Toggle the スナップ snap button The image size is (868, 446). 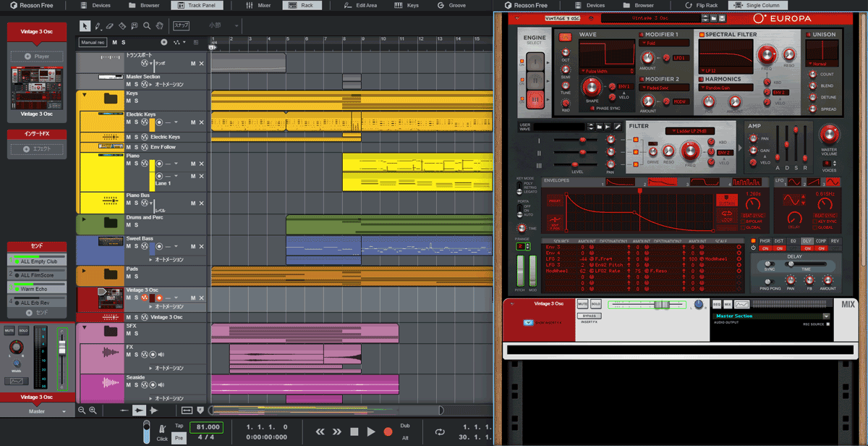[x=181, y=26]
